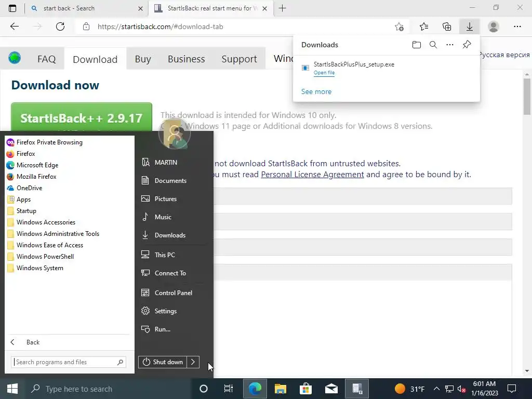532x399 pixels.
Task: Click the green StartIsBack++ 2.9.17 button
Action: 82,117
